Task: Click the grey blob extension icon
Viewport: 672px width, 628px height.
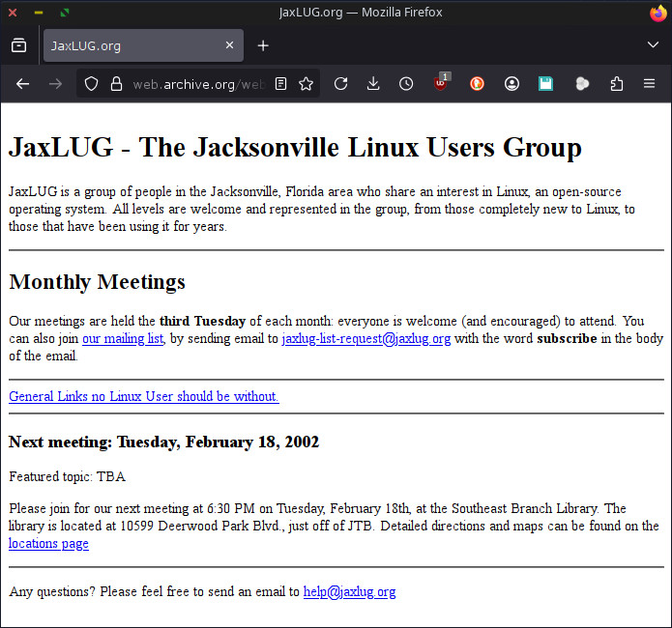Action: coord(582,84)
